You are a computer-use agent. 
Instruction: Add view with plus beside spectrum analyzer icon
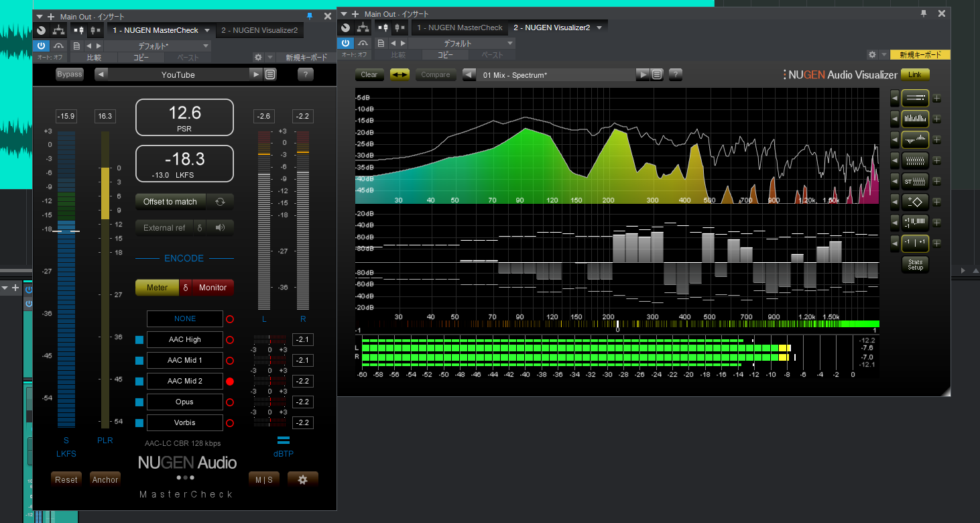[x=937, y=119]
